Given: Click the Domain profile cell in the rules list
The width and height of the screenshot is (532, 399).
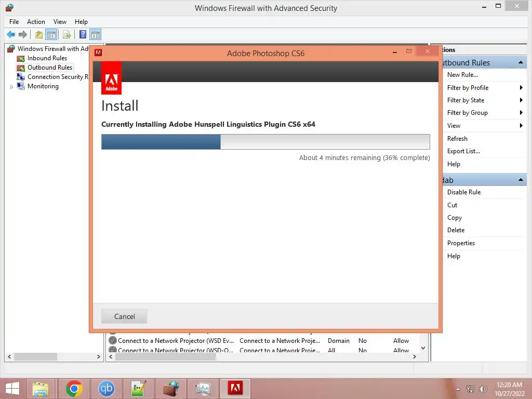Looking at the screenshot, I should [x=338, y=341].
